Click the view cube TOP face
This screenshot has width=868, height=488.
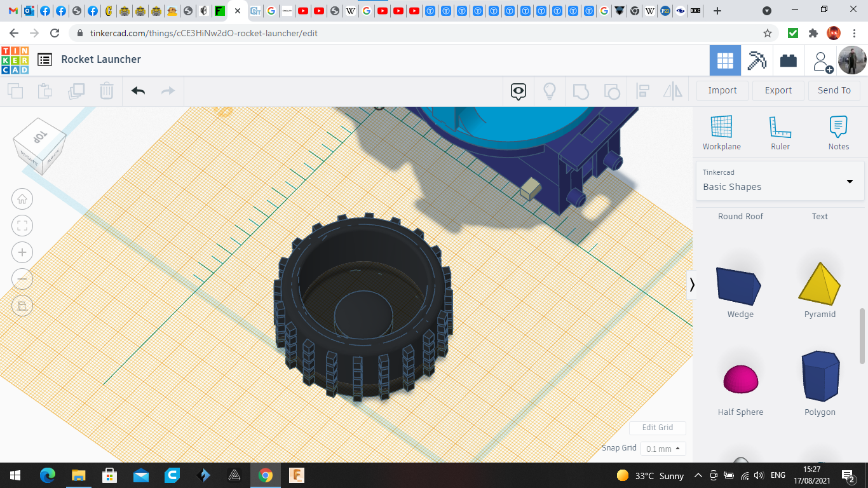click(39, 138)
